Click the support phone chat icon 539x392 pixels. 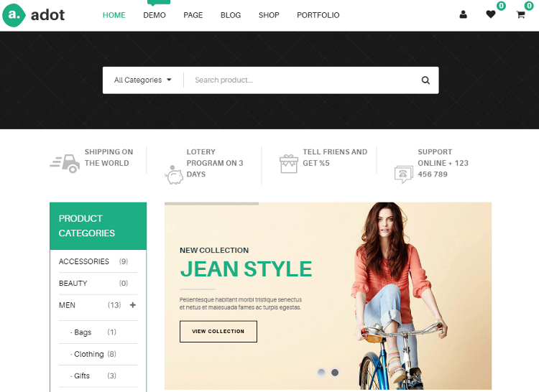[404, 174]
